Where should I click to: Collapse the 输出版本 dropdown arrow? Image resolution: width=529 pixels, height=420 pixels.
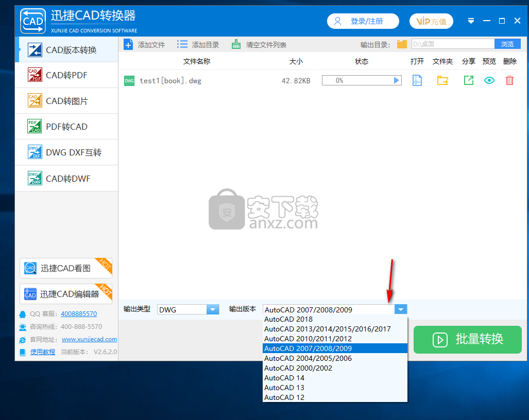401,309
